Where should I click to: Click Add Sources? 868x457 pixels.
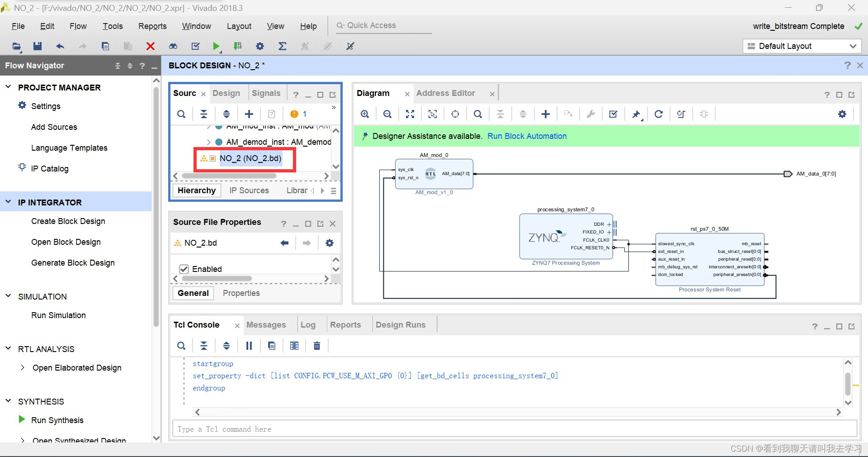point(54,127)
